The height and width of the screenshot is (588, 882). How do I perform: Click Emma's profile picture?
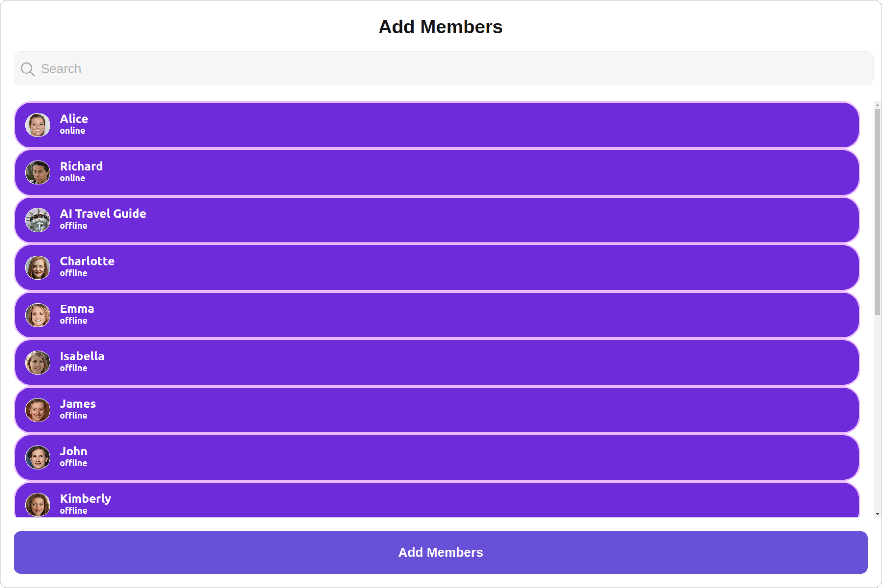[x=38, y=315]
